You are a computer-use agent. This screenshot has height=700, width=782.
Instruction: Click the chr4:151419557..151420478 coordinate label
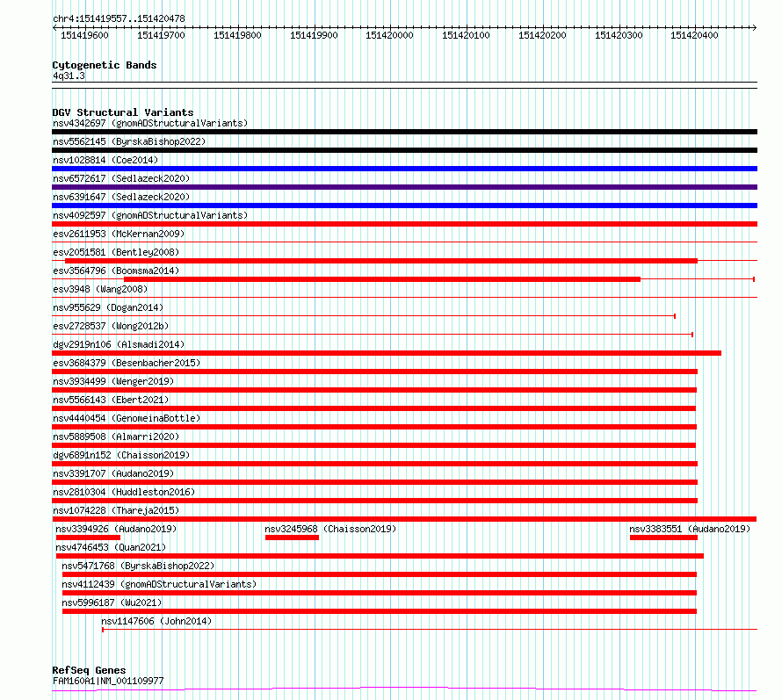[x=119, y=18]
